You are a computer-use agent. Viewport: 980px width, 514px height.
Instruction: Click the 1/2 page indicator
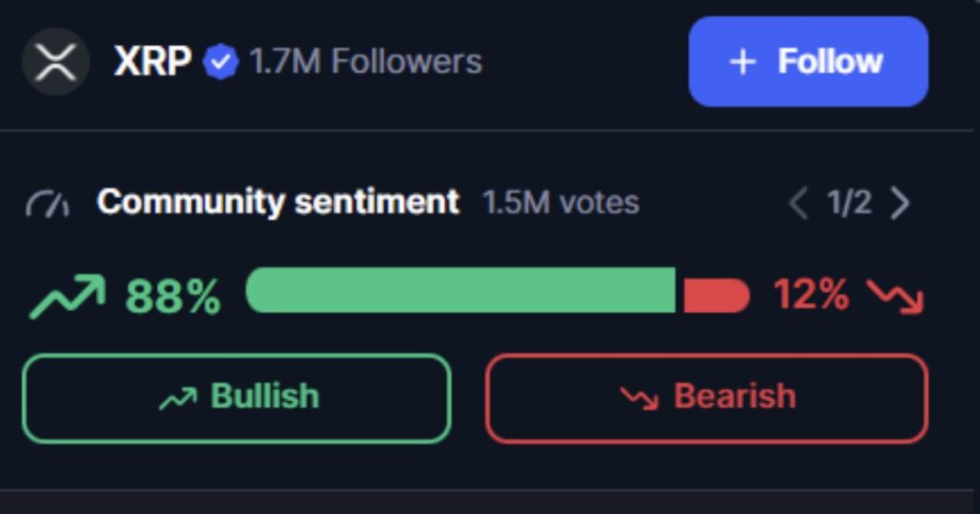pos(849,203)
